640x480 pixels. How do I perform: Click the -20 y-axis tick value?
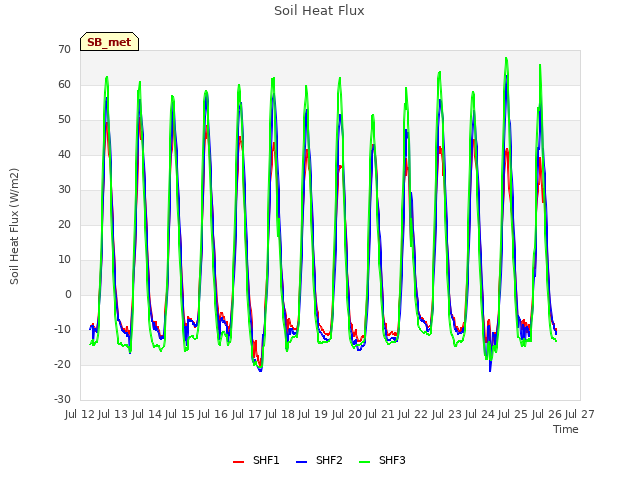62,364
